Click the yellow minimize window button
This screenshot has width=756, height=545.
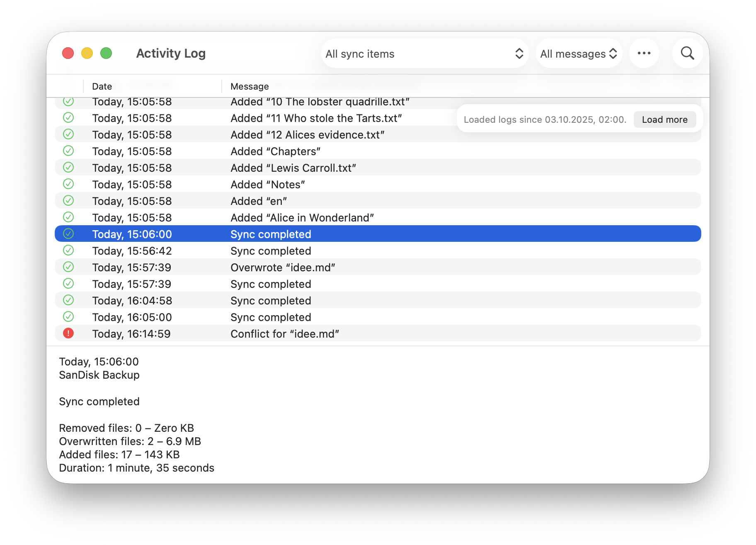(x=87, y=53)
